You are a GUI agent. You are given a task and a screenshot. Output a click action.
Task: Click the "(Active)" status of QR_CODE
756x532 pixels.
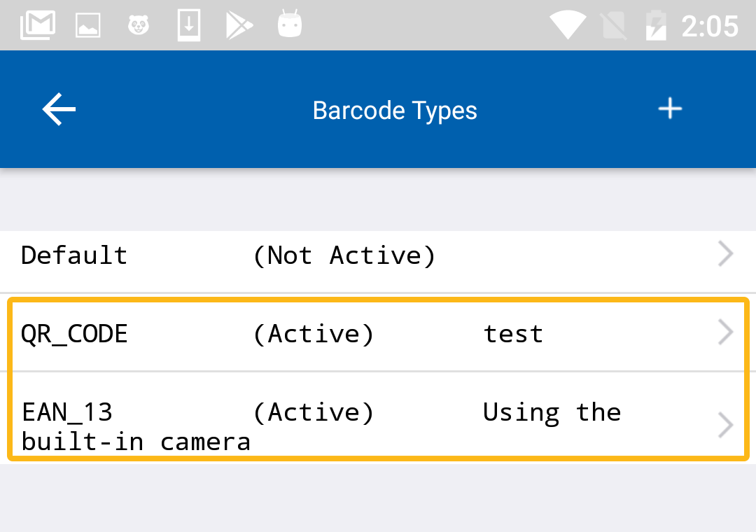tap(314, 334)
